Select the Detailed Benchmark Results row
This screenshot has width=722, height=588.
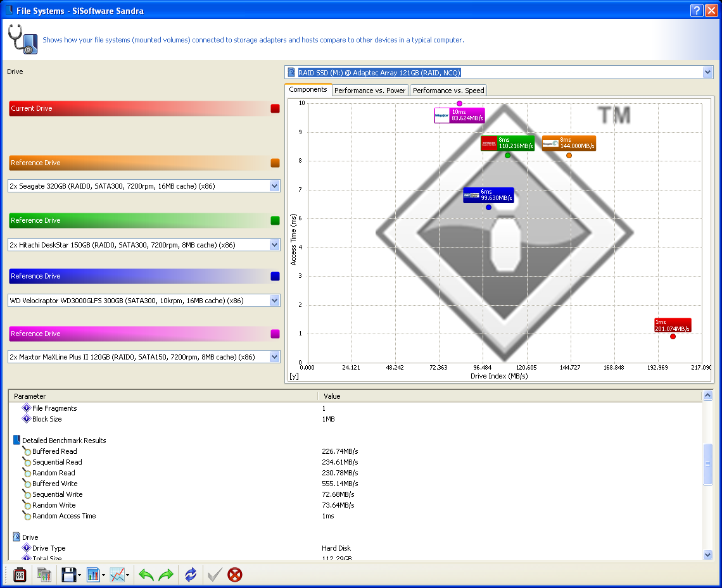click(64, 441)
